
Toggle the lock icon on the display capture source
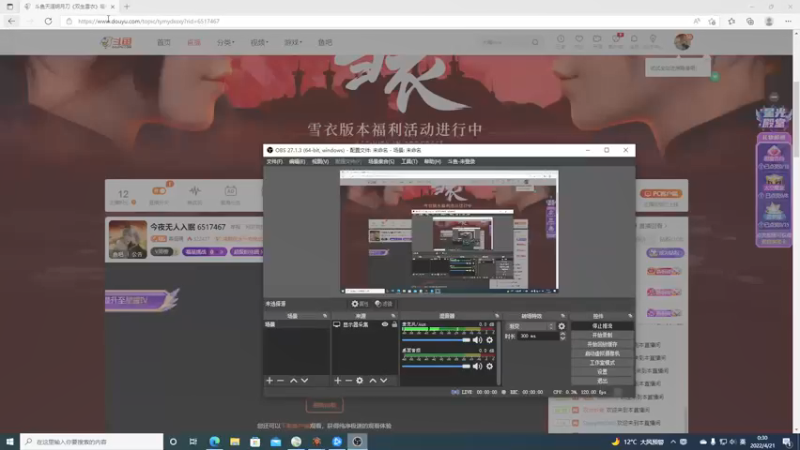point(394,324)
